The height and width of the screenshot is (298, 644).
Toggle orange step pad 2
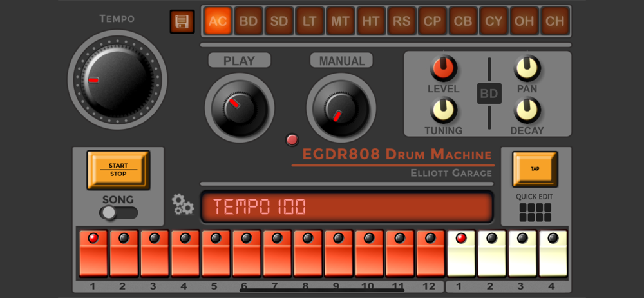coord(124,253)
